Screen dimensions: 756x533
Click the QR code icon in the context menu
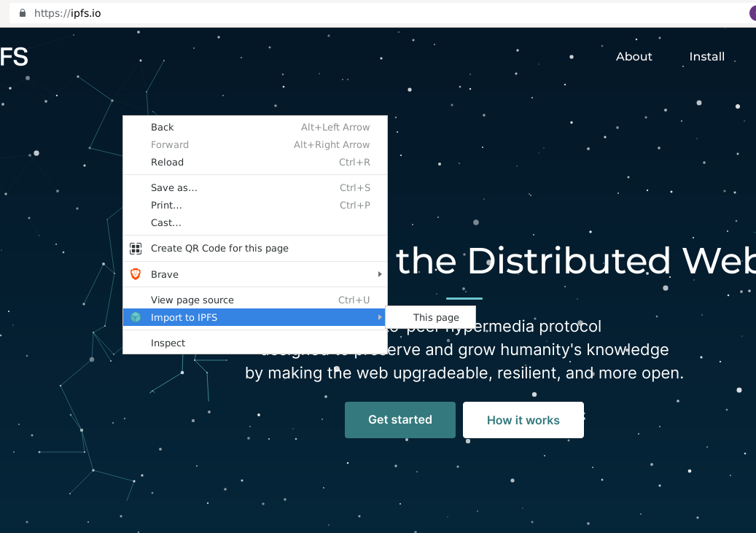136,249
